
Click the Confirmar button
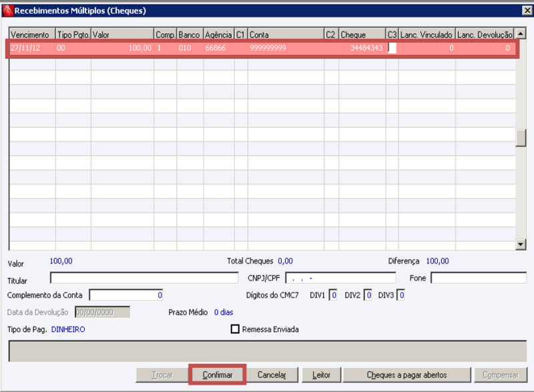click(x=218, y=375)
